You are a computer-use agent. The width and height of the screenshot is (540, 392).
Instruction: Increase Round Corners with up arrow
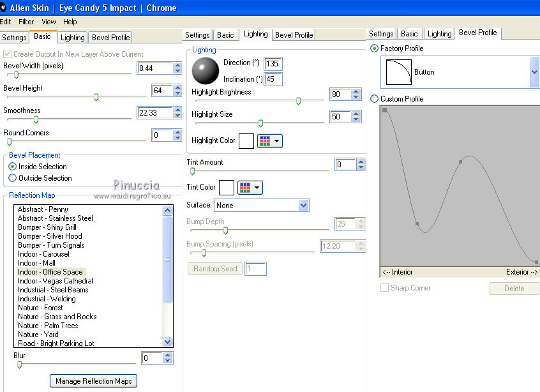(x=177, y=132)
